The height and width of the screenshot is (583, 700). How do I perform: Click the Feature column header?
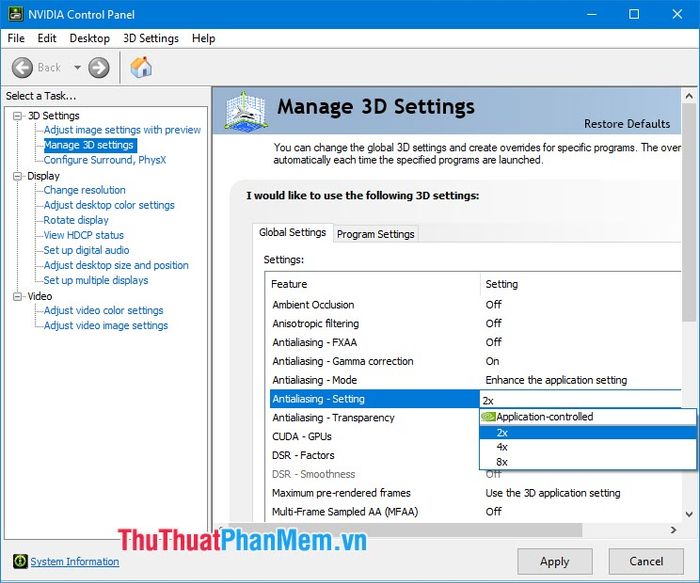point(375,284)
